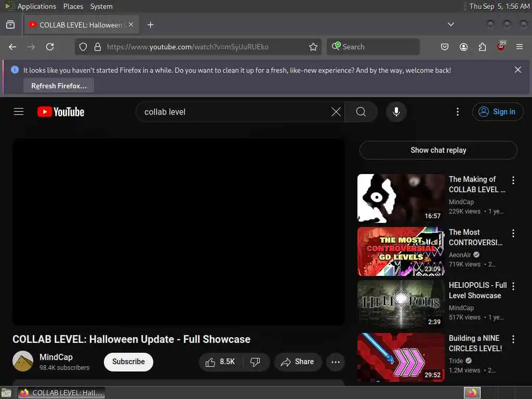
Task: Open options for The Making of COLLAB LEVEL
Action: tap(513, 180)
